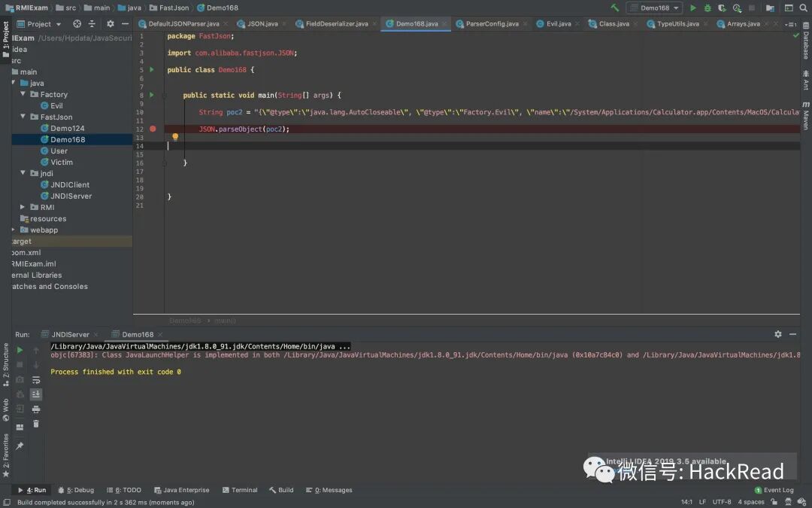812x508 pixels.
Task: Click the 4 spaces indent setting in status bar
Action: [751, 502]
